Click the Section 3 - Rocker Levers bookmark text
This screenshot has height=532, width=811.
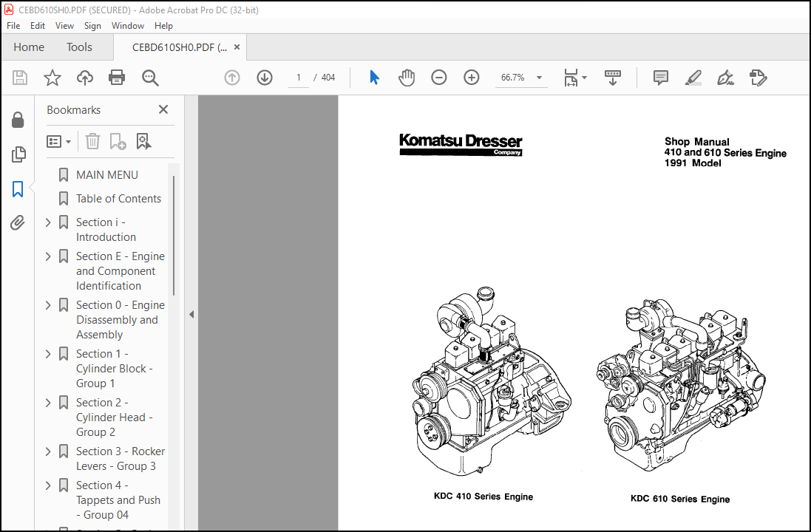pyautogui.click(x=121, y=459)
